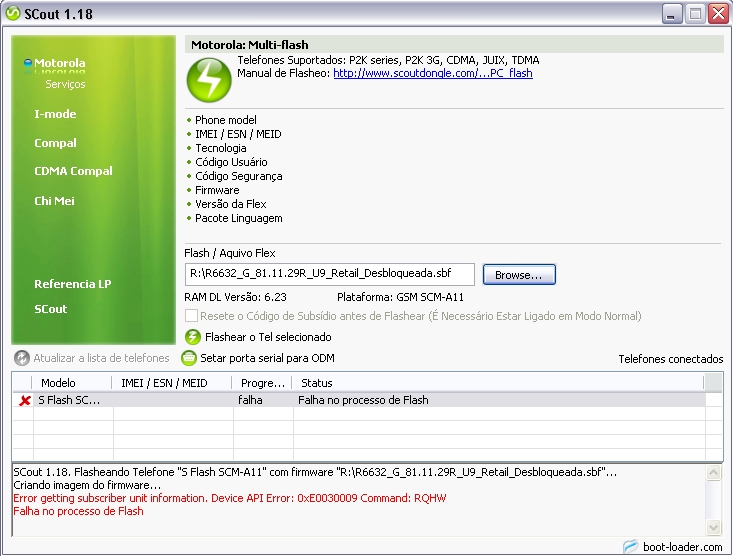Click the Progre... column header
The height and width of the screenshot is (556, 733).
click(x=262, y=383)
